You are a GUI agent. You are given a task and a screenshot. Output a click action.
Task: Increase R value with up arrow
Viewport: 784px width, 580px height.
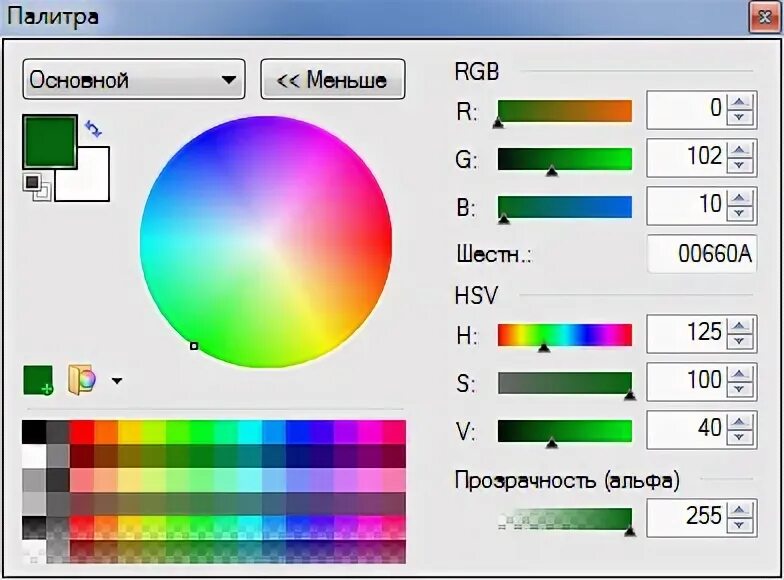(740, 102)
